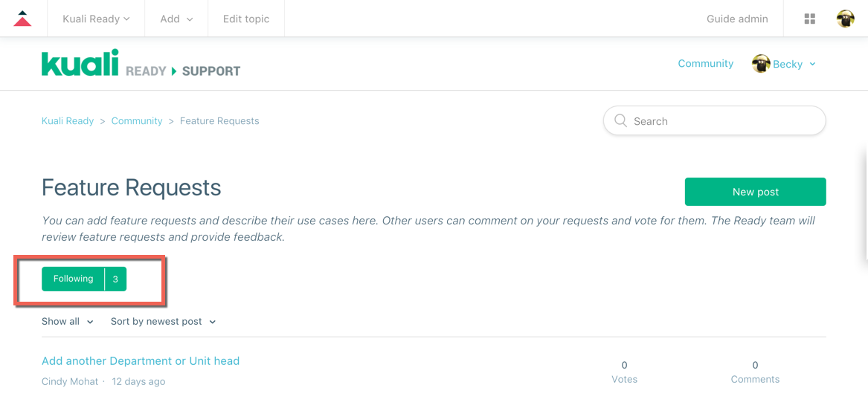Toggle the Following button
The width and height of the screenshot is (868, 405).
tap(73, 279)
